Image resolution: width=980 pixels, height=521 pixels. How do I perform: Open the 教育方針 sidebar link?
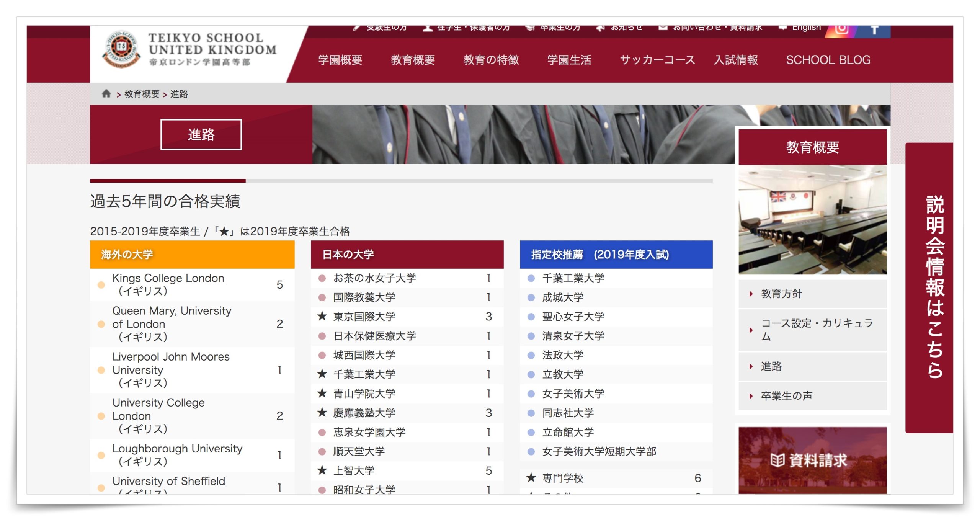pos(812,294)
